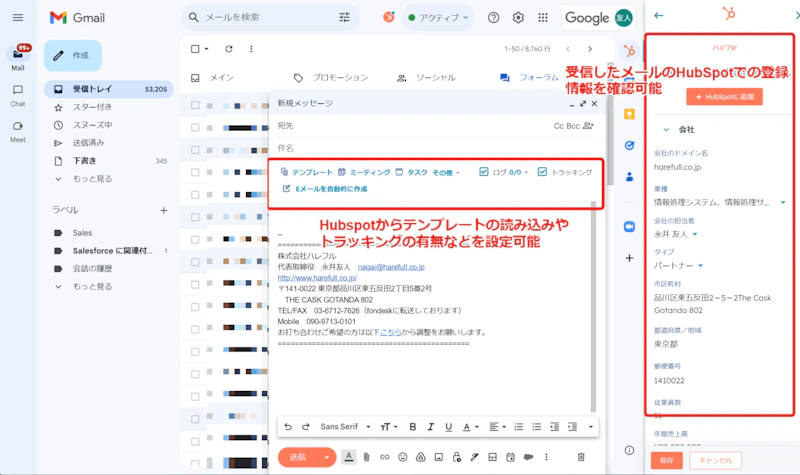Viewport: 800px width, 475px height.
Task: Switch to フォーラム tab
Action: coord(530,78)
